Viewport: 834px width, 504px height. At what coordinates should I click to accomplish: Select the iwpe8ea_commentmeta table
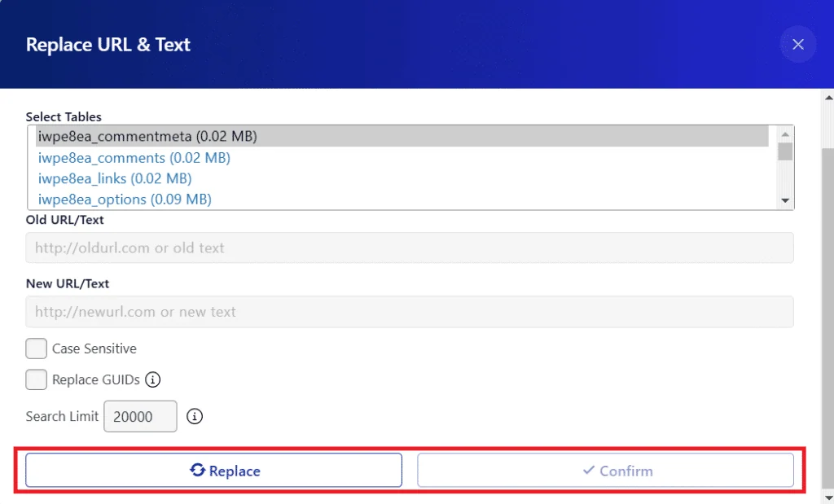click(147, 137)
